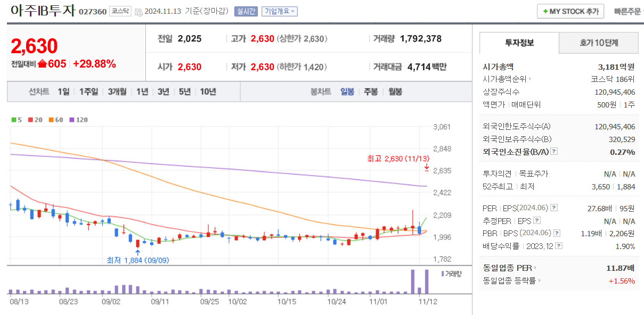
Task: Click the 코스닥 market badge
Action: [120, 11]
